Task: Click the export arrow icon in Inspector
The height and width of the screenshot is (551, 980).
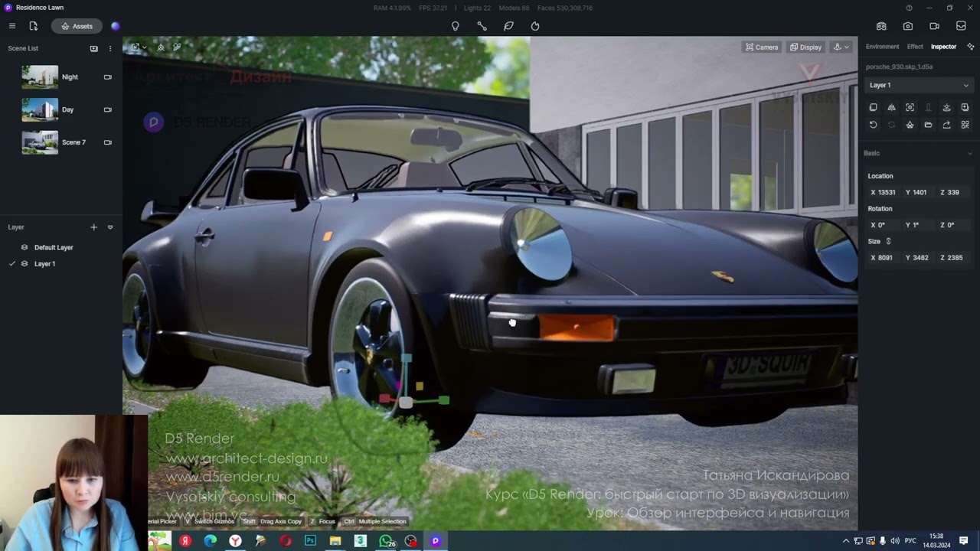Action: click(946, 125)
